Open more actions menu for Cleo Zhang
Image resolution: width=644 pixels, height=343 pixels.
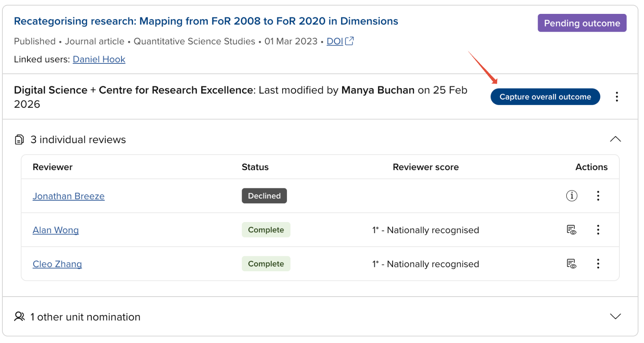tap(598, 264)
